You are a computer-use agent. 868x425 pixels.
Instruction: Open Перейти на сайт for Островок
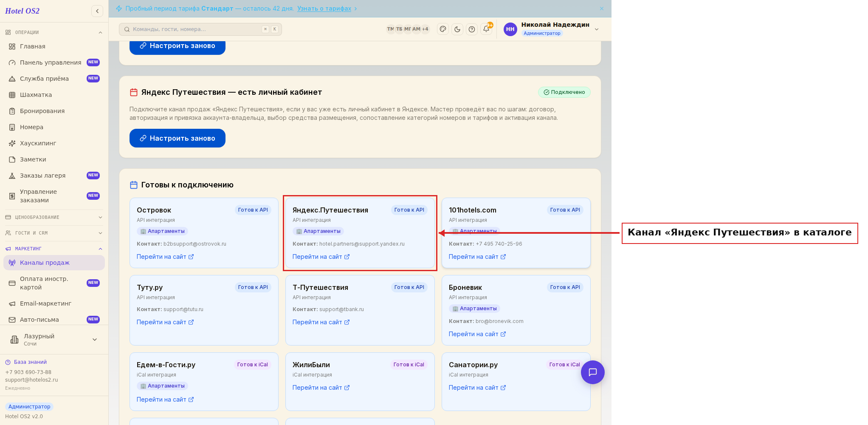(x=165, y=257)
